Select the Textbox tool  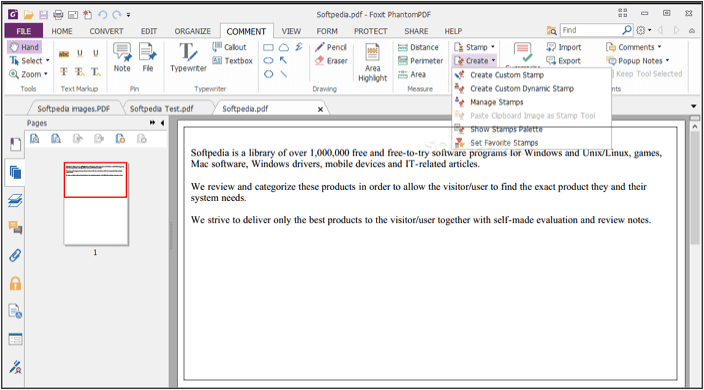233,61
